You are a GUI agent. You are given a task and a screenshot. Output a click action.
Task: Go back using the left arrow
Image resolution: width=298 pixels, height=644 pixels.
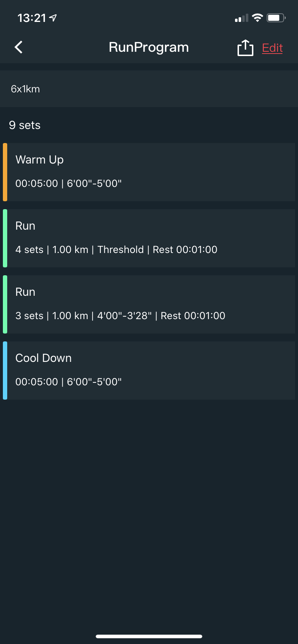[19, 47]
